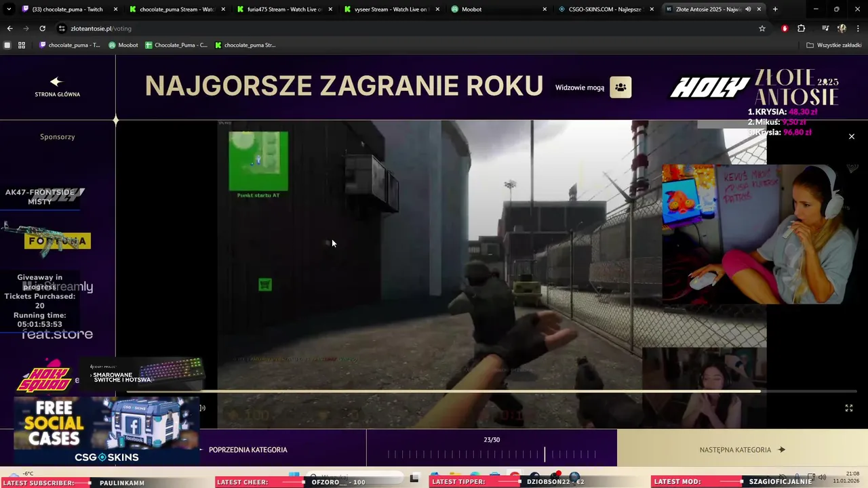Close the video overlay with the X
The image size is (868, 488).
click(x=852, y=136)
